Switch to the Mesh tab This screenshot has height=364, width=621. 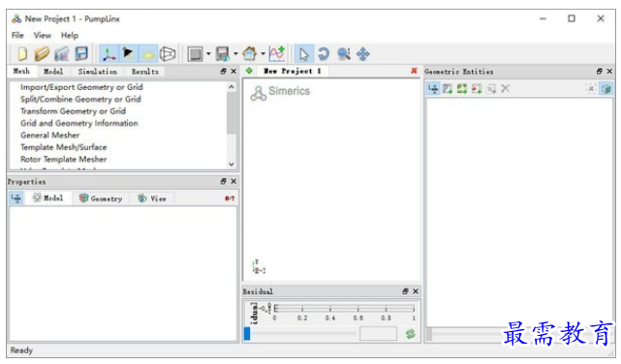pyautogui.click(x=21, y=72)
